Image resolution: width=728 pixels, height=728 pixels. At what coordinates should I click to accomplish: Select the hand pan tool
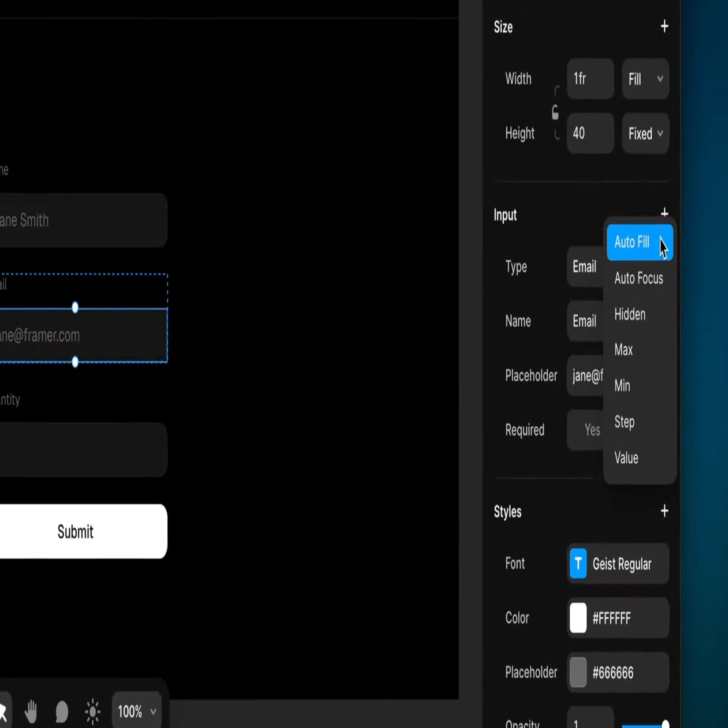(x=31, y=711)
